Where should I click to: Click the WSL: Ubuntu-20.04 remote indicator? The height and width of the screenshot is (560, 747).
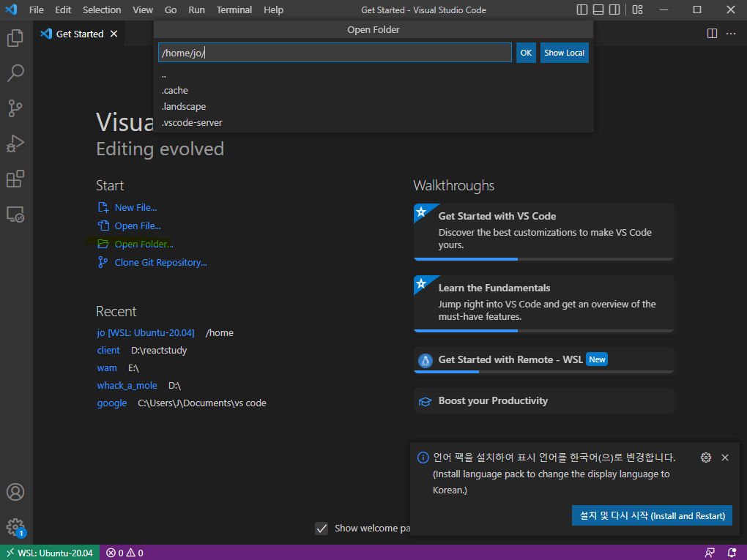tap(50, 553)
